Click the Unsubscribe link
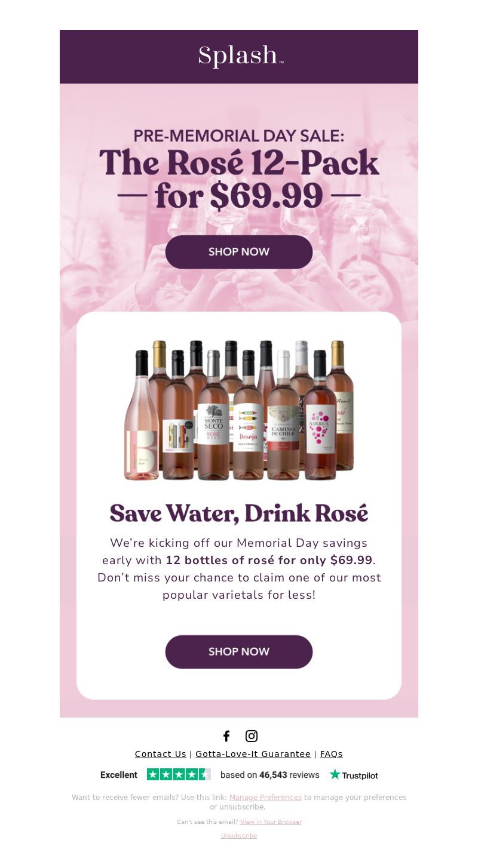The height and width of the screenshot is (868, 478). click(x=239, y=836)
